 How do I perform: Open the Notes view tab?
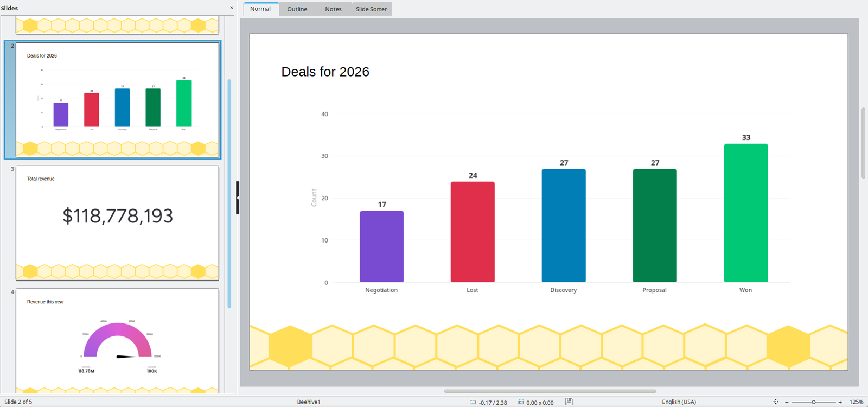(x=333, y=9)
